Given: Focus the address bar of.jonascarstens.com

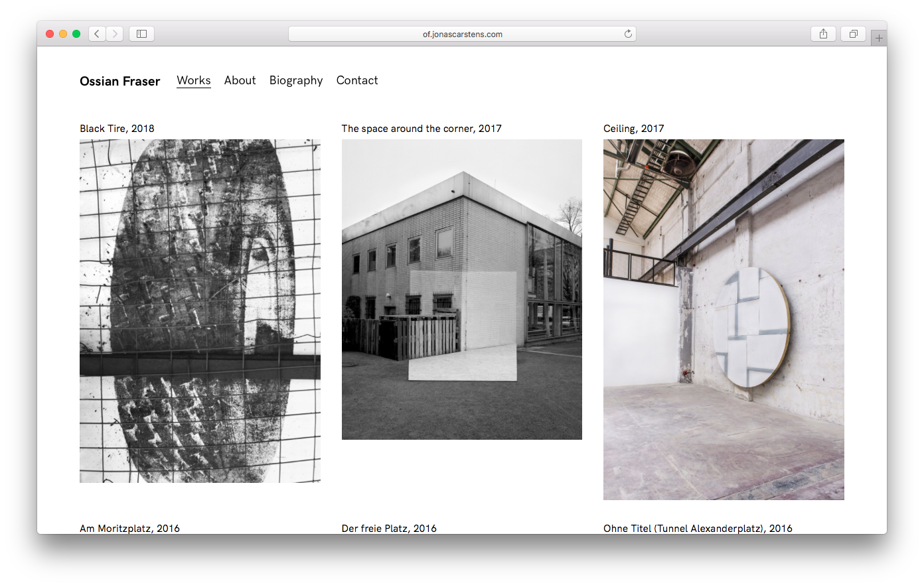Looking at the screenshot, I should (x=462, y=34).
